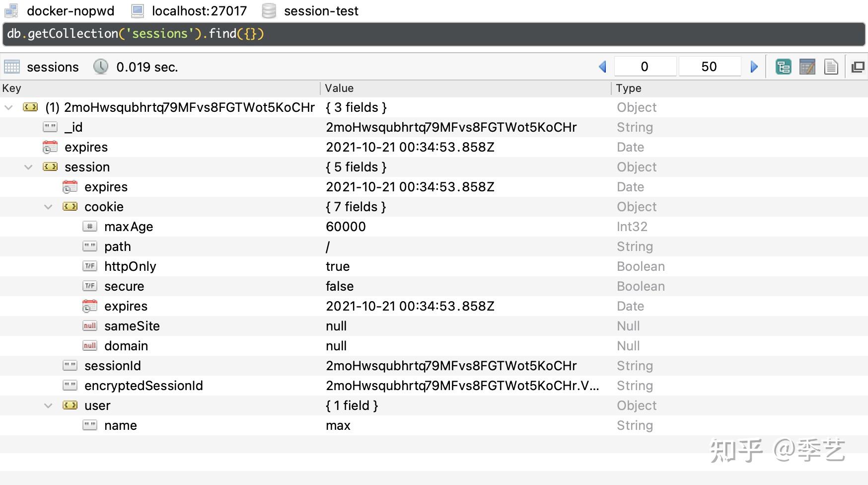Click the detach results window icon

pos(858,67)
